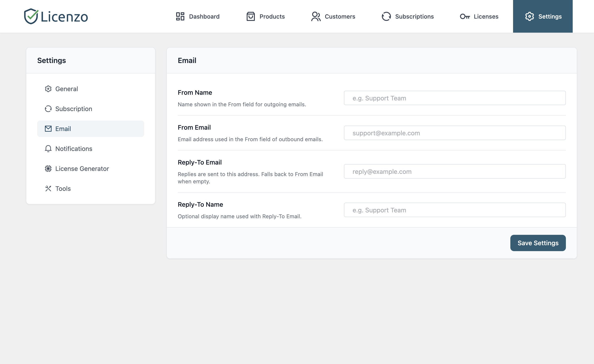This screenshot has width=594, height=364.
Task: Switch to the Notifications settings section
Action: (x=73, y=148)
